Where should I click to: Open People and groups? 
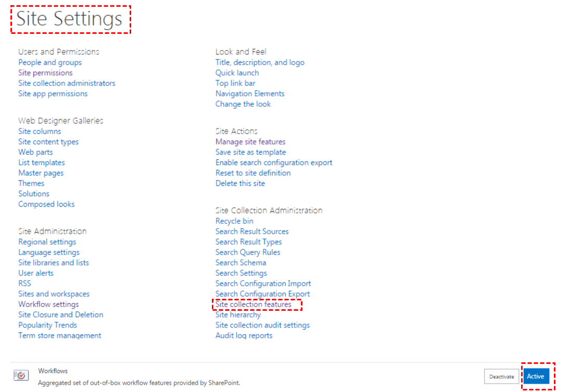point(50,62)
